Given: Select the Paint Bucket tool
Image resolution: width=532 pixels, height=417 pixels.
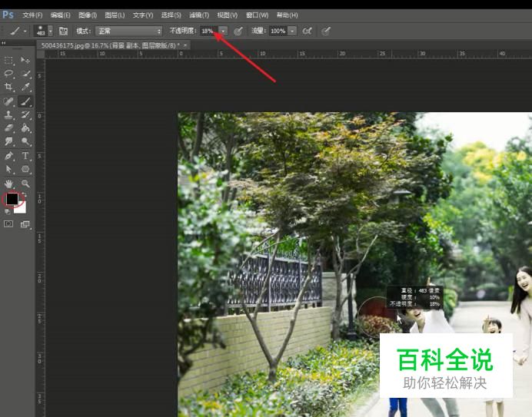Looking at the screenshot, I should (x=25, y=127).
